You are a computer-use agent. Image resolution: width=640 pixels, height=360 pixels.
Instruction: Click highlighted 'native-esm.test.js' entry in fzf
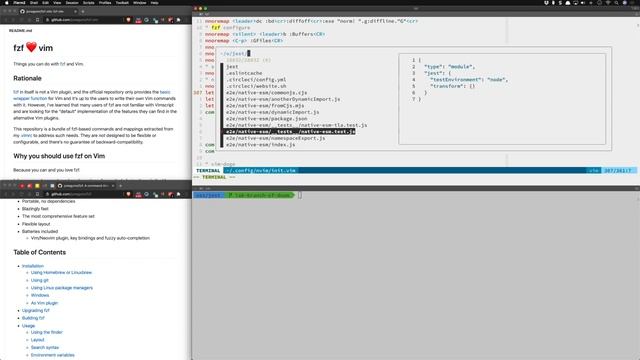290,132
